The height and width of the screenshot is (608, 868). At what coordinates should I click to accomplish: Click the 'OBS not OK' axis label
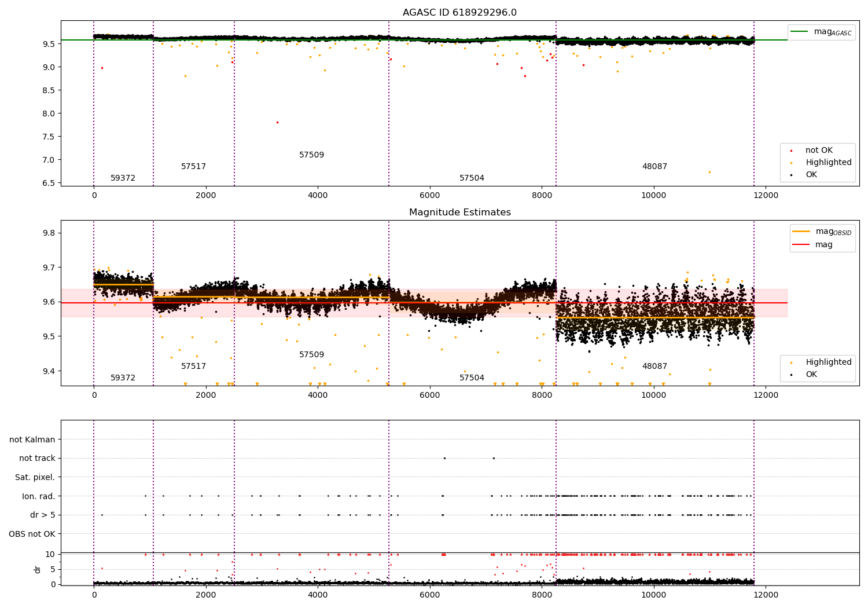(x=32, y=534)
